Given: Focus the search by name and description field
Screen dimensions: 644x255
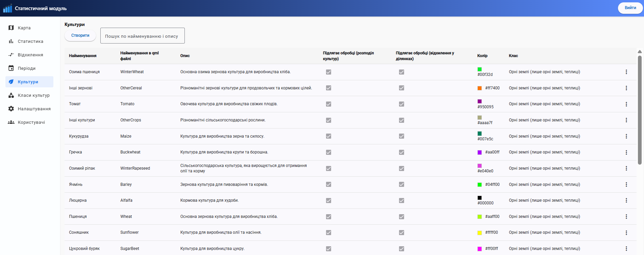Looking at the screenshot, I should [x=142, y=36].
